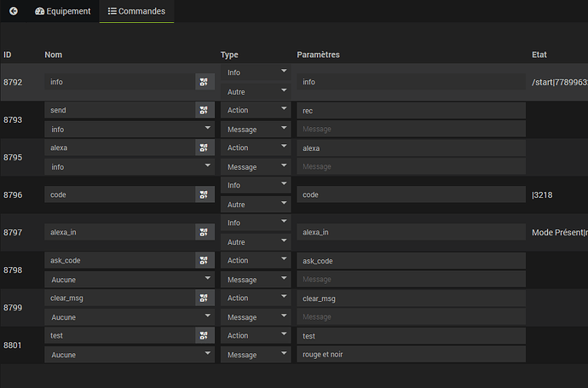Open the Autre subtype dropdown for code
Viewport: 588px width, 388px height.
[256, 205]
